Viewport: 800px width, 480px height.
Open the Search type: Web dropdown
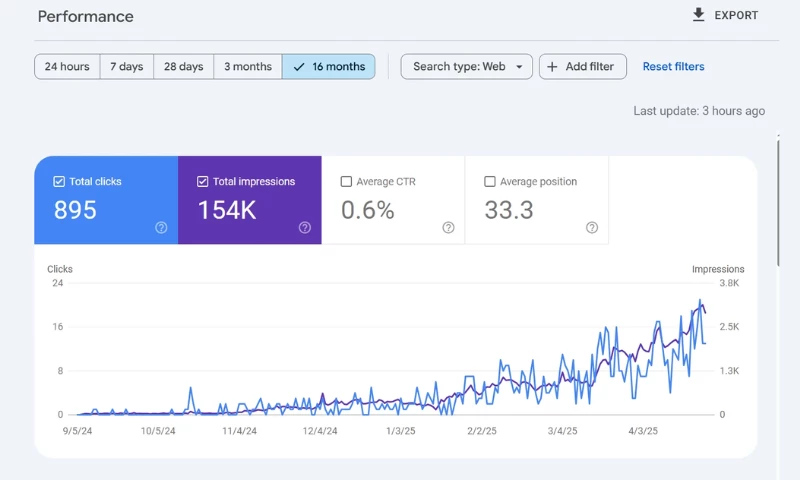466,67
